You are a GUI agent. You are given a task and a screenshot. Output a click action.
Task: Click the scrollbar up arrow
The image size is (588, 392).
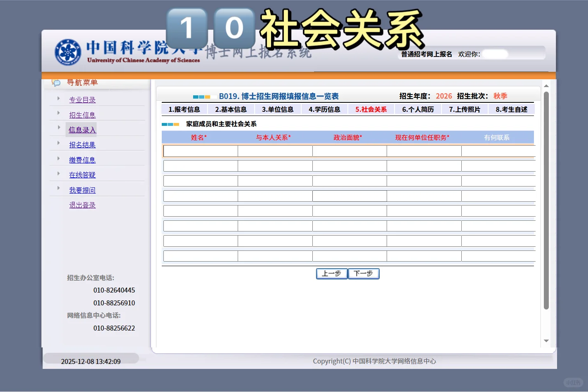coord(546,86)
